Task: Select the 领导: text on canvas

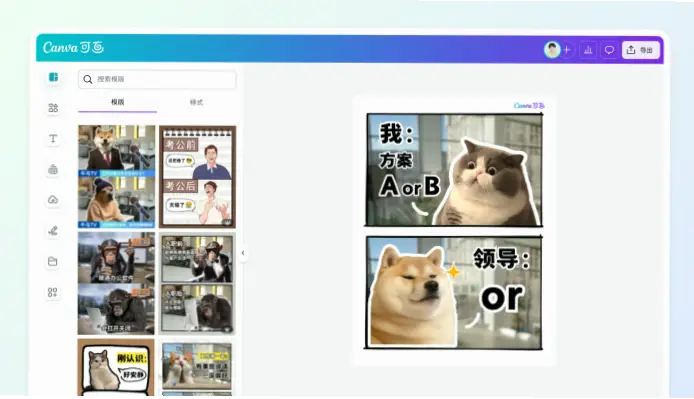Action: click(x=501, y=258)
